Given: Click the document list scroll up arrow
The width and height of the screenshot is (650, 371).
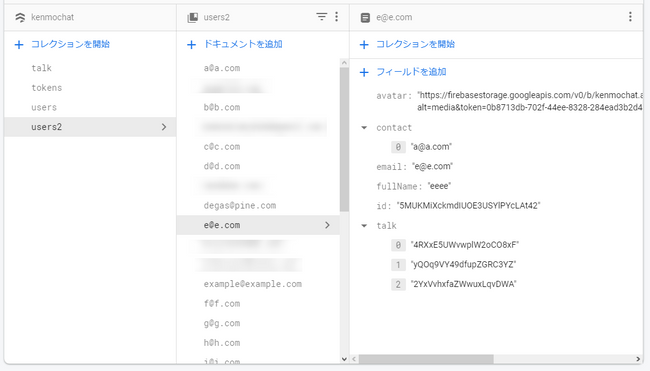Looking at the screenshot, I should pos(344,63).
